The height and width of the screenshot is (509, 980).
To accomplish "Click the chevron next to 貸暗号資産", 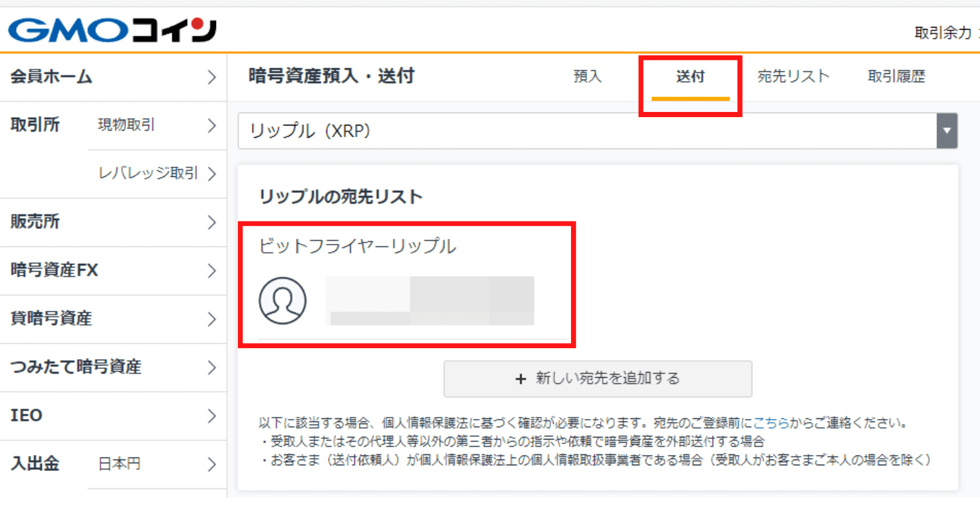I will [212, 319].
